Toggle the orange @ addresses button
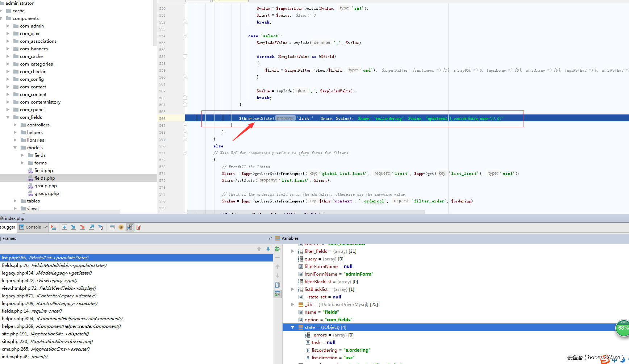 (x=121, y=227)
